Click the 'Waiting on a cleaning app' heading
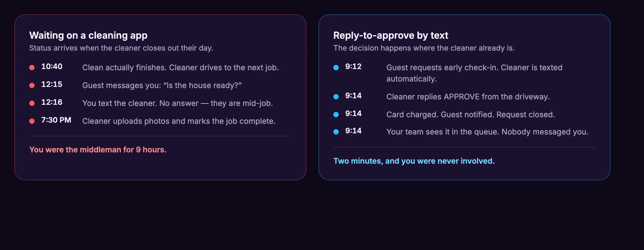 (88, 35)
